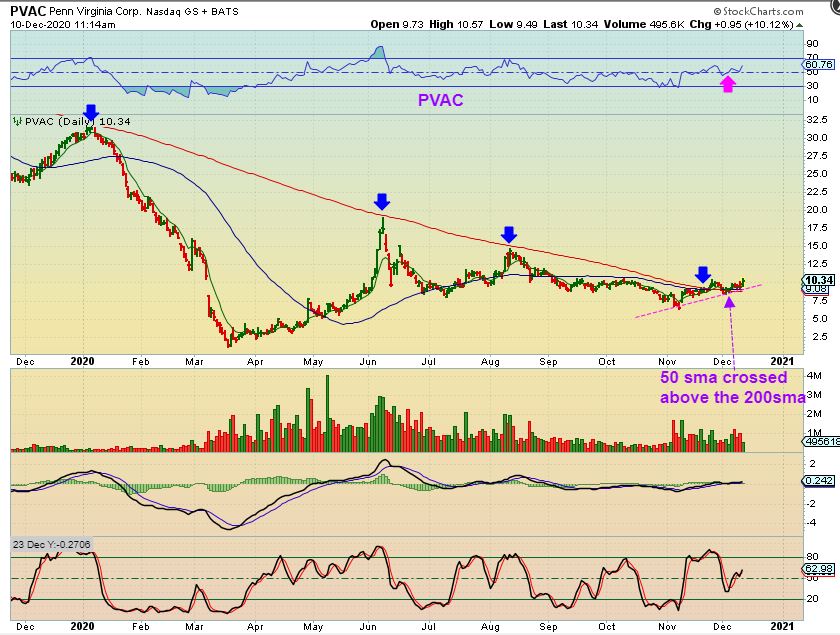Select the Aug label on price chart date axis

(490, 362)
